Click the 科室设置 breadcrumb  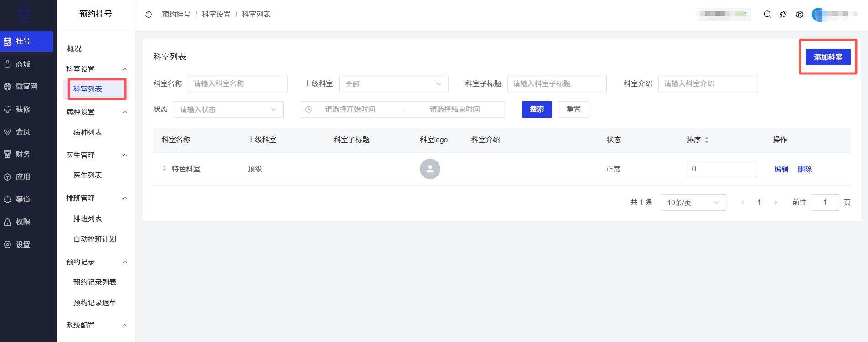click(216, 15)
